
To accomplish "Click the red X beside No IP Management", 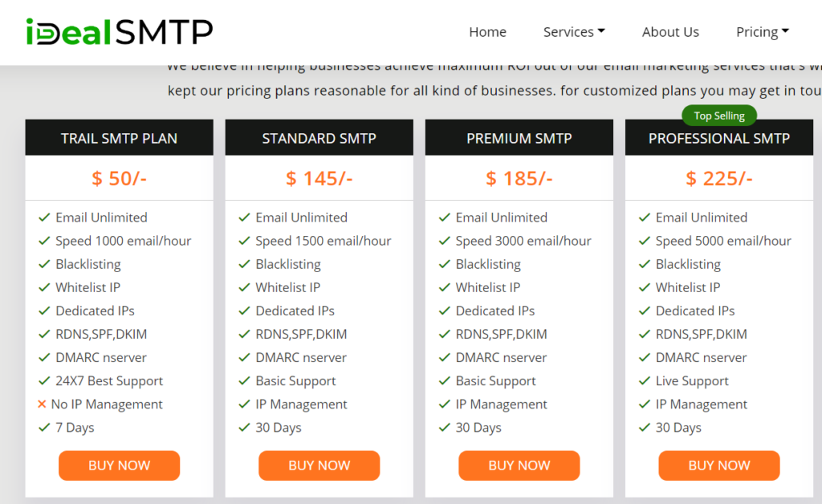I will point(42,404).
